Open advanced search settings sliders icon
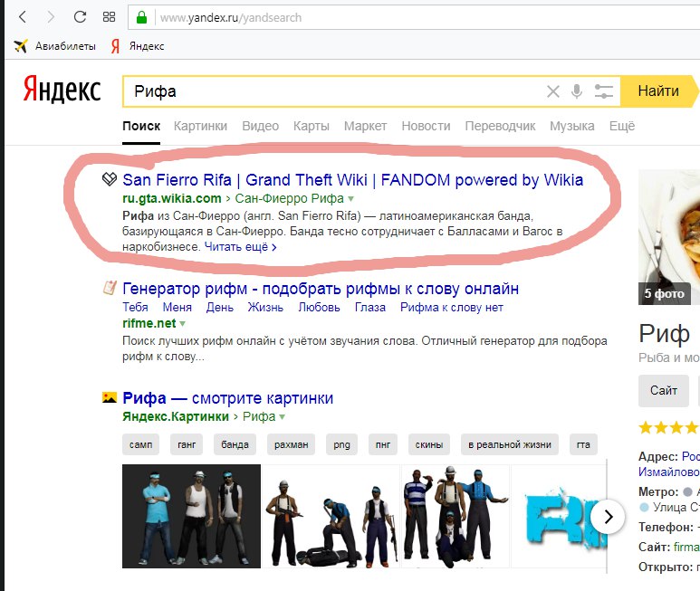The width and height of the screenshot is (700, 591). pos(604,91)
